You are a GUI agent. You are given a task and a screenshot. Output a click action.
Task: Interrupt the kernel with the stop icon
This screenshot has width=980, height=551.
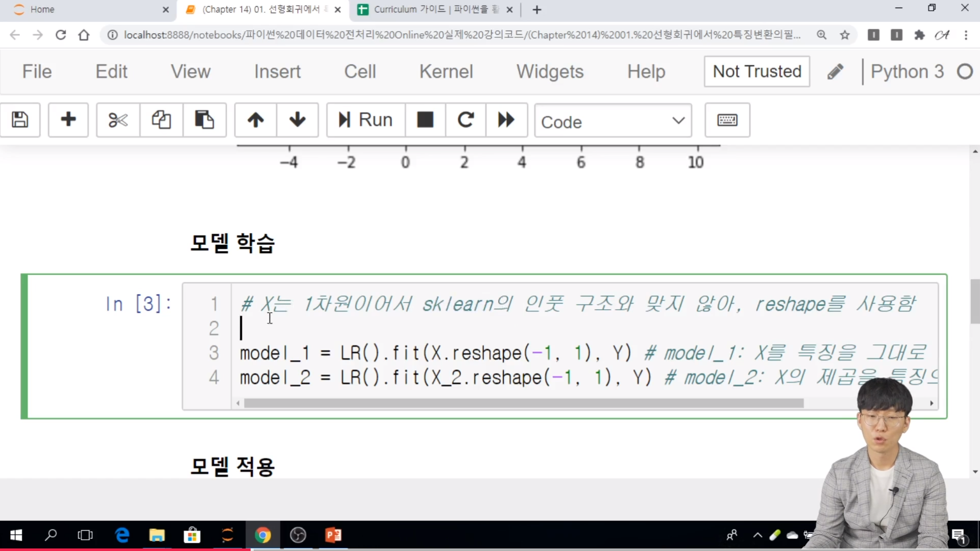pos(425,120)
